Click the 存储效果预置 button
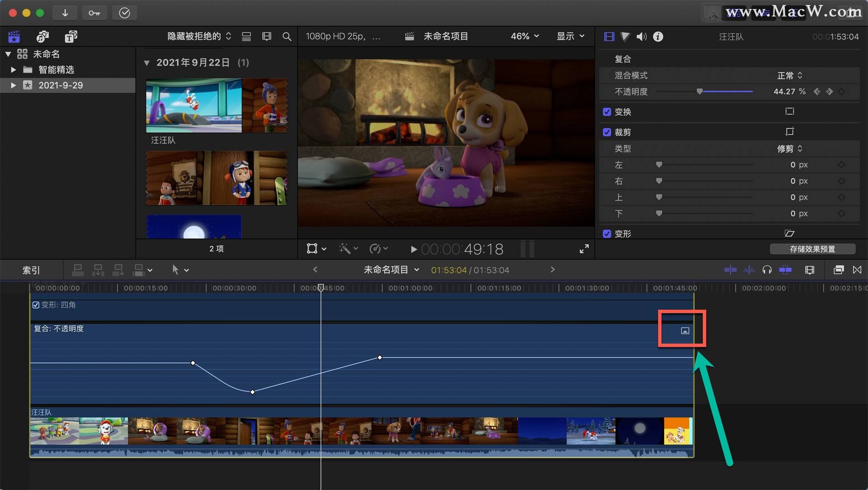Viewport: 868px width, 490px height. coord(812,249)
